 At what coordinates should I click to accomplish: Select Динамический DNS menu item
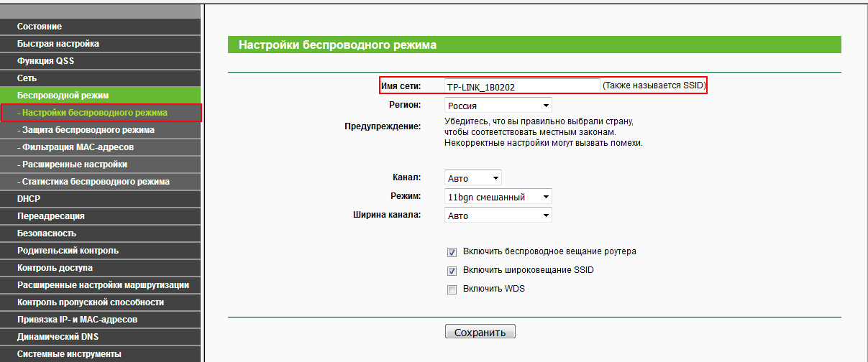101,337
